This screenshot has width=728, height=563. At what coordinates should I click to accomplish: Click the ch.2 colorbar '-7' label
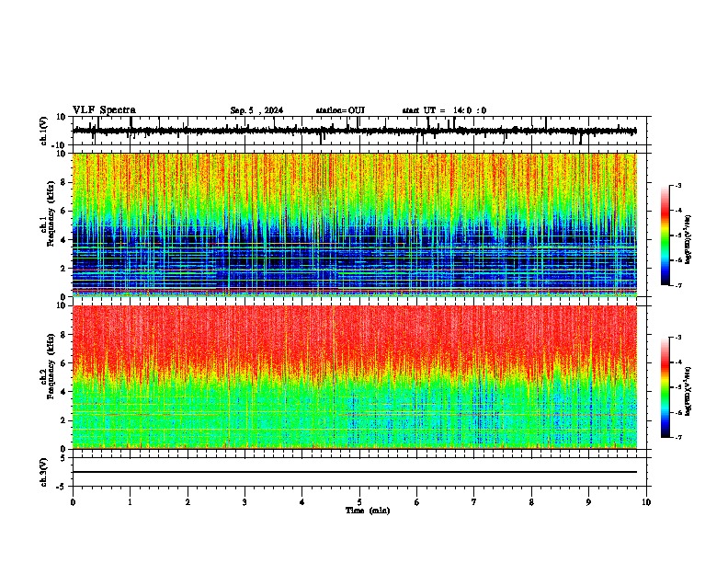[677, 437]
